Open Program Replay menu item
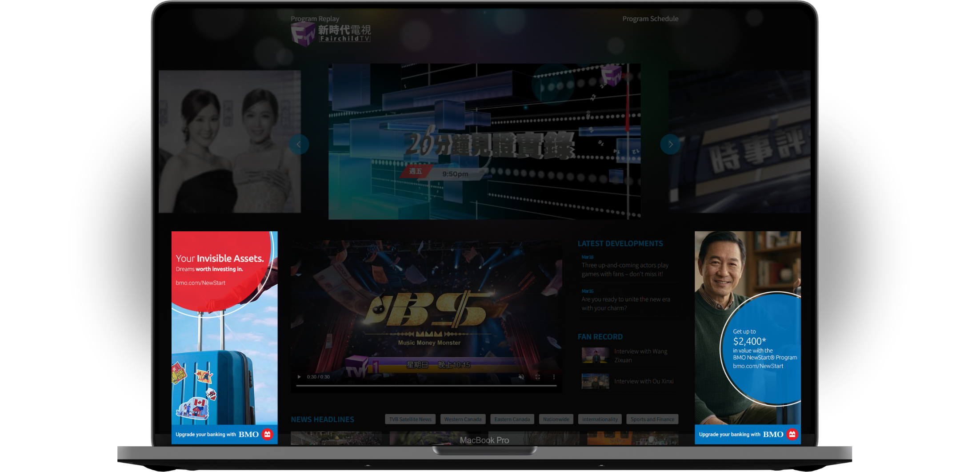The height and width of the screenshot is (472, 980). click(x=315, y=19)
